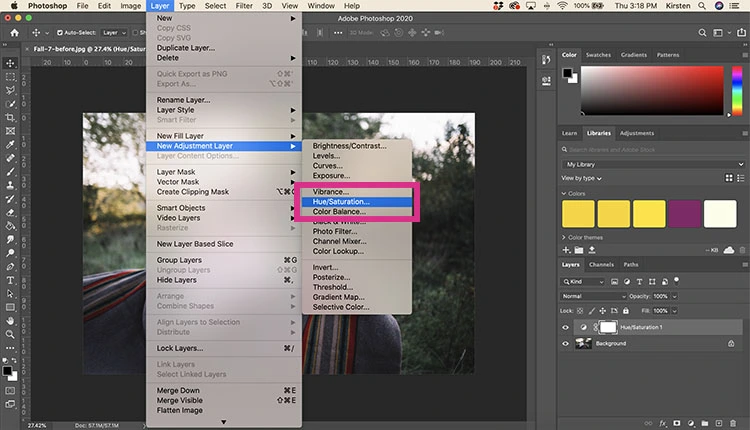
Task: Collapse the Colors section in Libraries
Action: point(564,193)
